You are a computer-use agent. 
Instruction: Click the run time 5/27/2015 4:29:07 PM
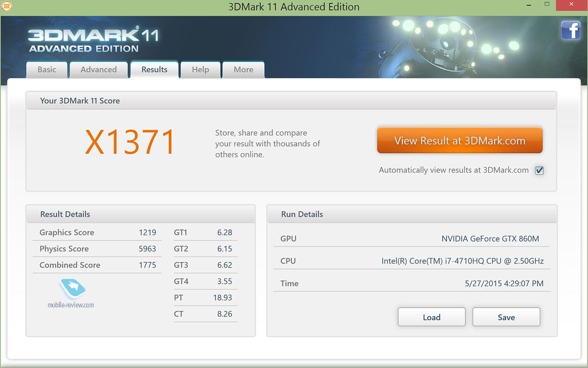click(504, 283)
